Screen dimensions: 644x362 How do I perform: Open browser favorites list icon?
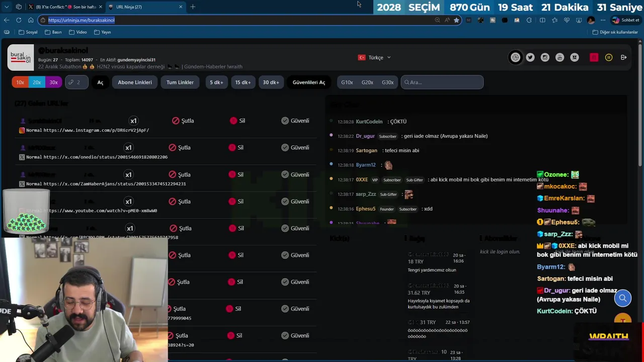[x=554, y=20]
